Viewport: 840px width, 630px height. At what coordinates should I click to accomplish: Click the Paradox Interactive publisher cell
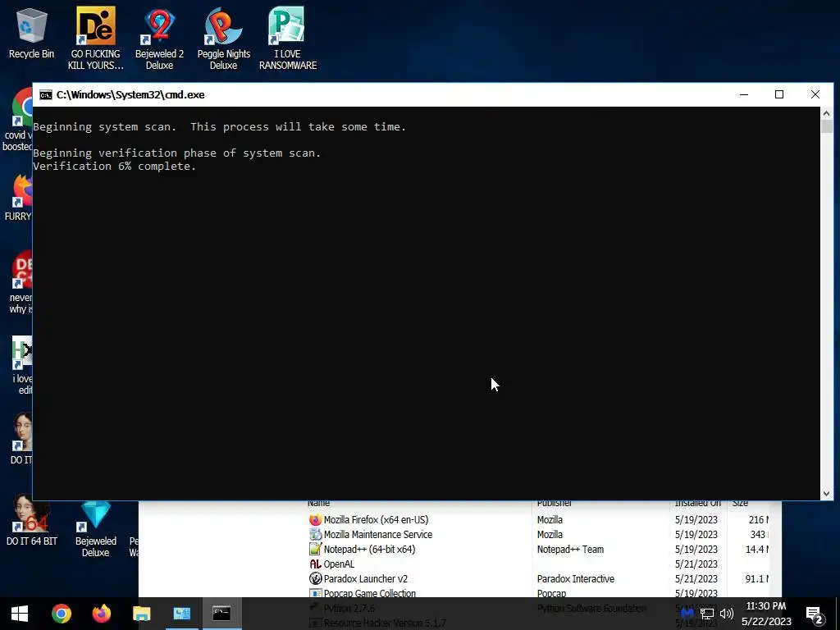click(x=575, y=578)
